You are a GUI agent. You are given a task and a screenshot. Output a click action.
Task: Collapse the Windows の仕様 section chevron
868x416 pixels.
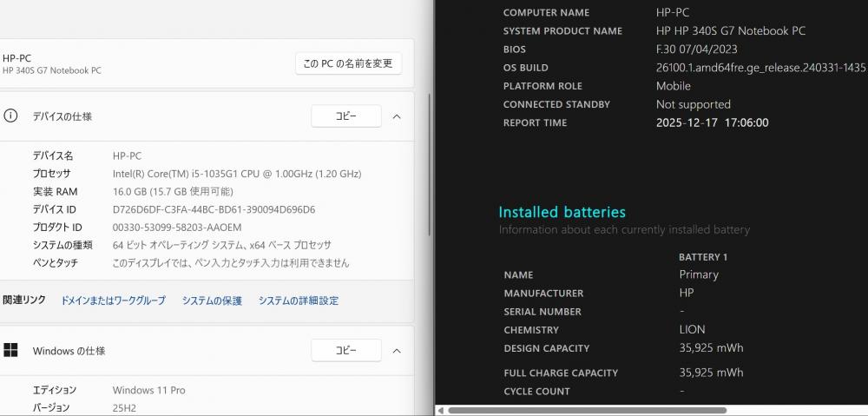click(x=397, y=351)
